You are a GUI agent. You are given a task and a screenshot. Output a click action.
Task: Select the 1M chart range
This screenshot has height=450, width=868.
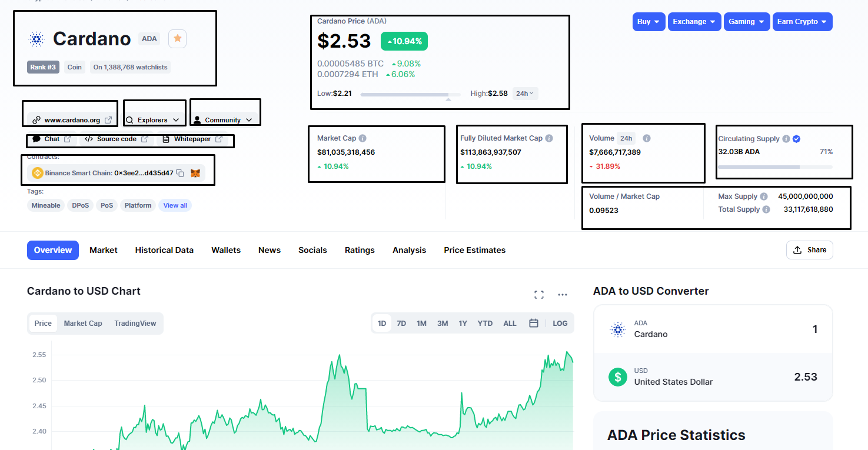pos(421,323)
